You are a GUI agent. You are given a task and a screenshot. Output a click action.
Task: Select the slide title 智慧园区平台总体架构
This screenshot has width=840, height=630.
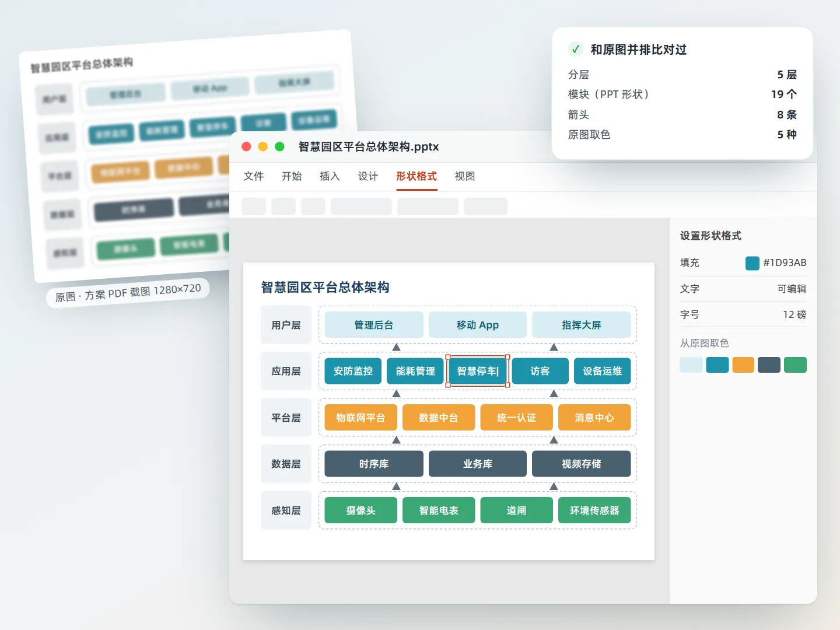pos(325,287)
